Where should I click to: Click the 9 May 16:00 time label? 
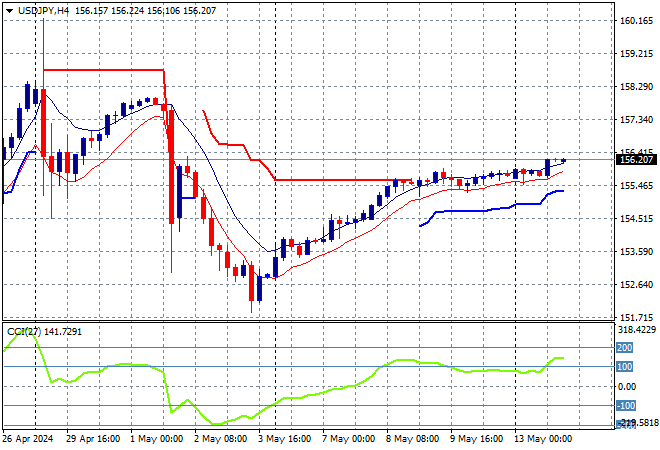pos(476,439)
